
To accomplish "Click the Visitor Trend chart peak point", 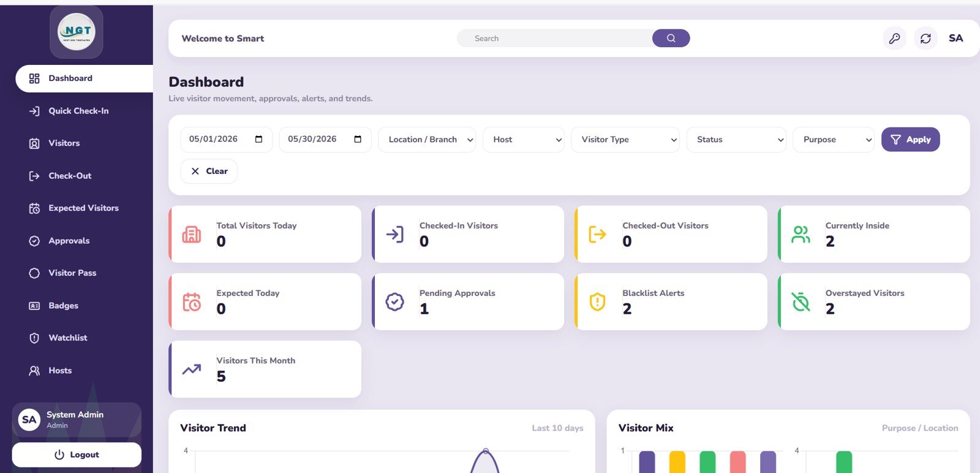I will (x=485, y=451).
